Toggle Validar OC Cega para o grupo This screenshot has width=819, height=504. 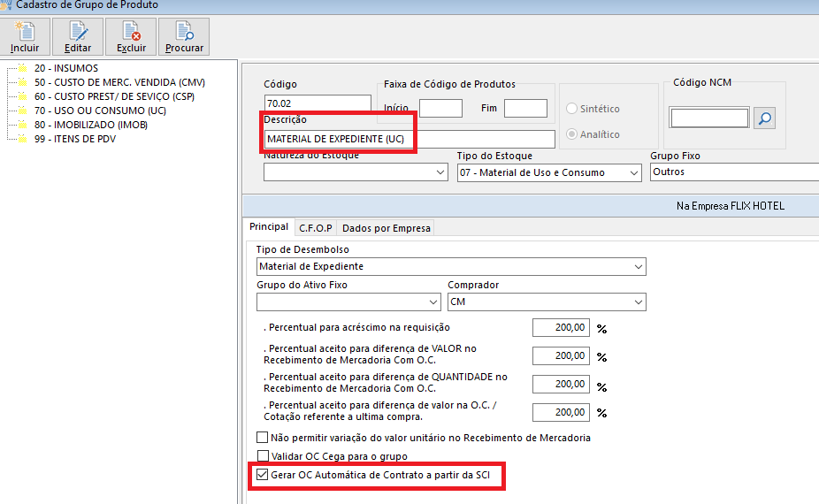(x=263, y=456)
